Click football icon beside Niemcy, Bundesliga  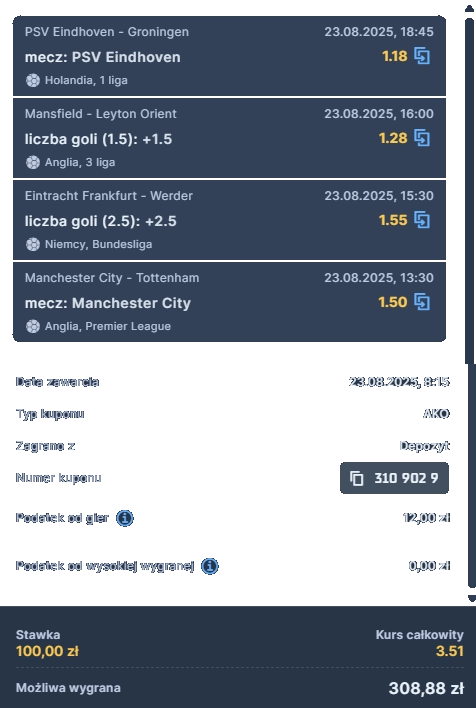pyautogui.click(x=33, y=244)
